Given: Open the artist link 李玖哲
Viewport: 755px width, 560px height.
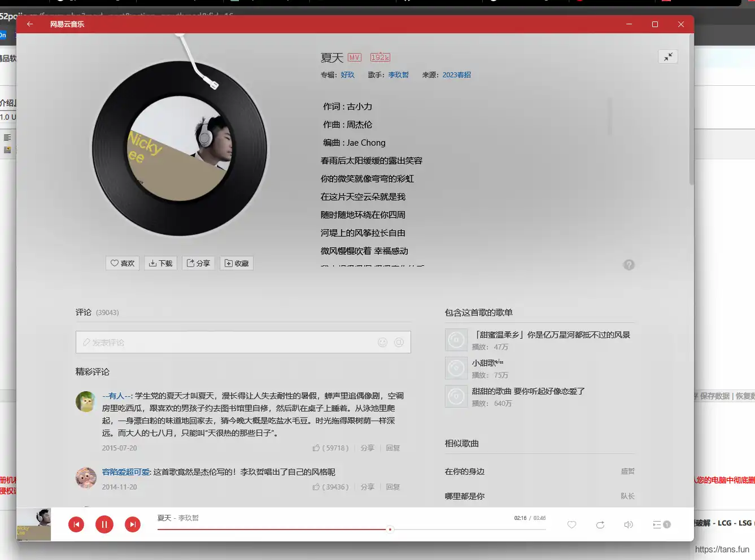Looking at the screenshot, I should tap(398, 75).
